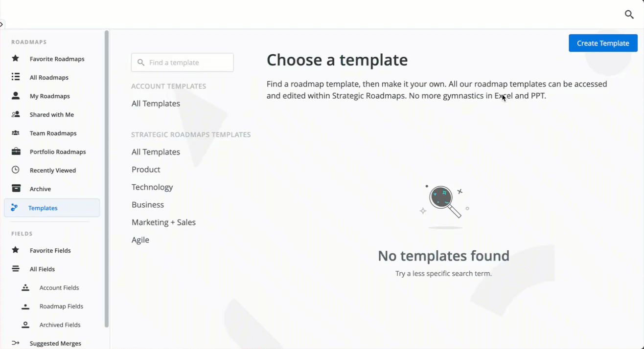Click the Archive box icon

tap(15, 189)
